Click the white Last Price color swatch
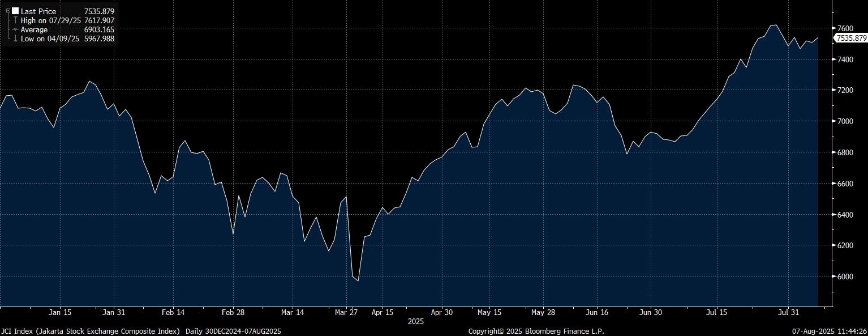This screenshot has height=336, width=868. click(15, 11)
